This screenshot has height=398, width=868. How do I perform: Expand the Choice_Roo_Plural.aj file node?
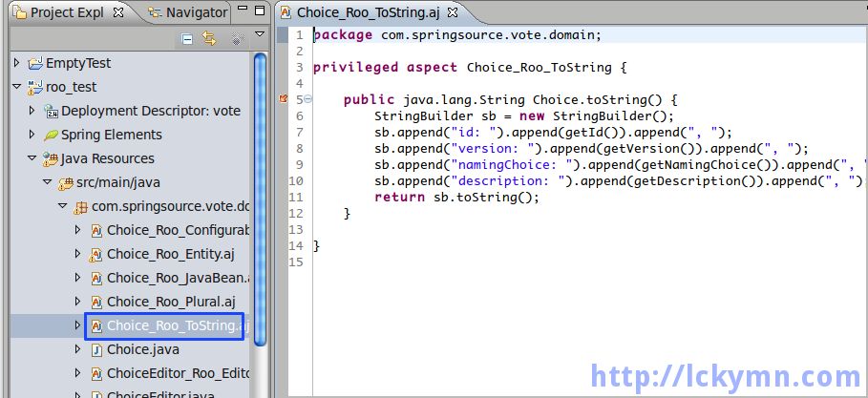click(77, 302)
